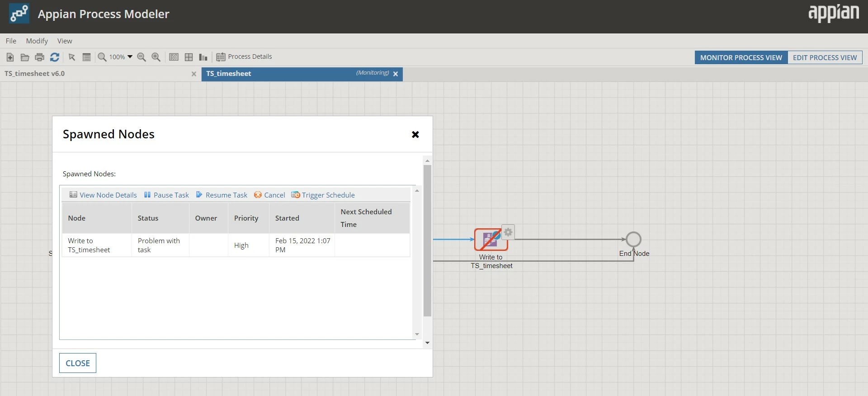Click the inner table scroll up arrow

[x=417, y=191]
